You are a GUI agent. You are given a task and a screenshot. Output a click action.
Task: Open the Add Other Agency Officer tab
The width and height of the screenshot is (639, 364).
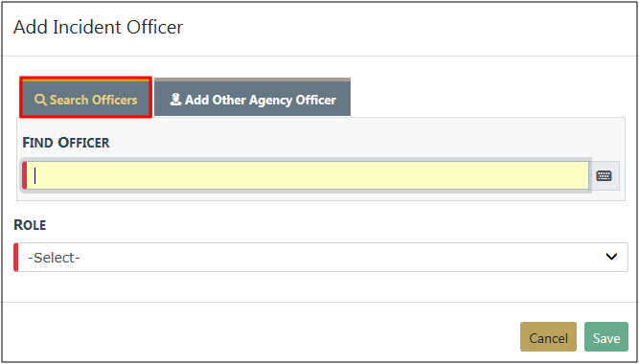click(252, 98)
